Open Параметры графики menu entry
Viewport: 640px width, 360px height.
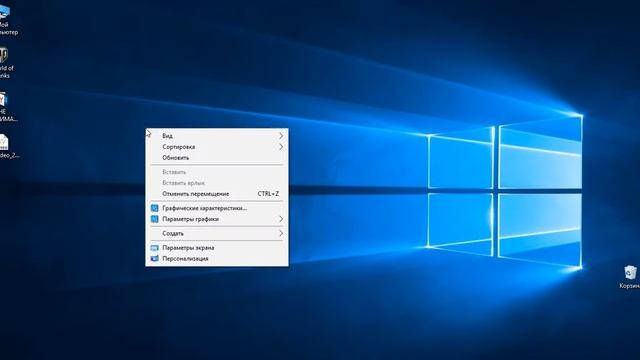tap(217, 219)
